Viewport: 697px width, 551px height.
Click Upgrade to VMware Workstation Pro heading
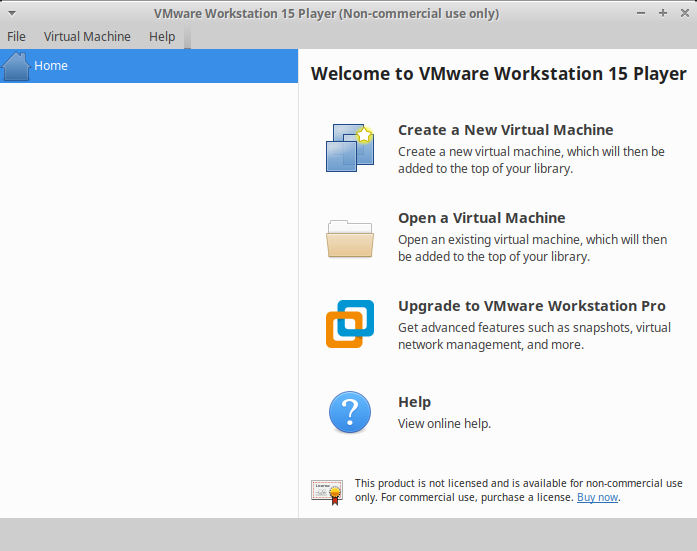pos(532,306)
